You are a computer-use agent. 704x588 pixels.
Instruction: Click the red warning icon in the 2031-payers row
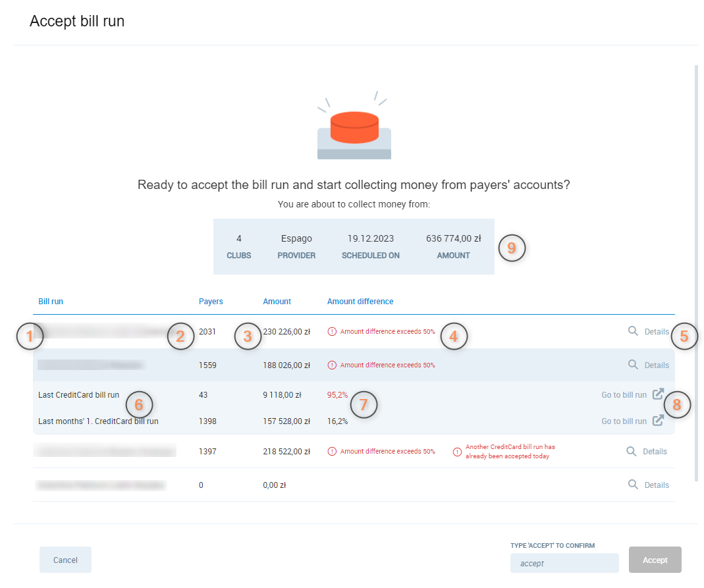point(332,332)
